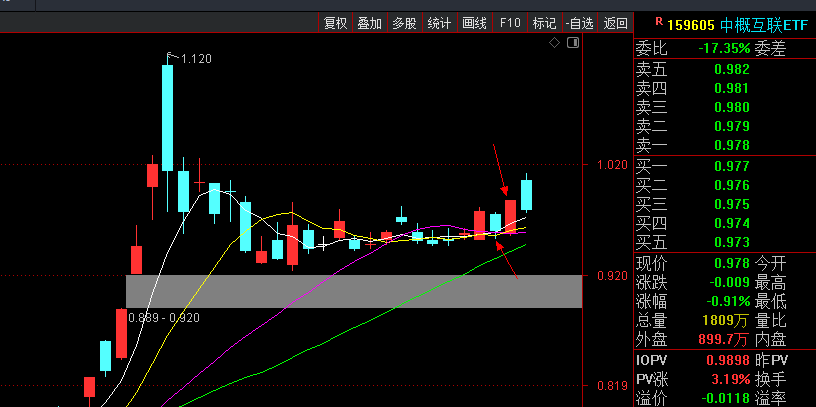Click the 最高 label
Image resolution: width=816 pixels, height=407 pixels.
pyautogui.click(x=770, y=282)
